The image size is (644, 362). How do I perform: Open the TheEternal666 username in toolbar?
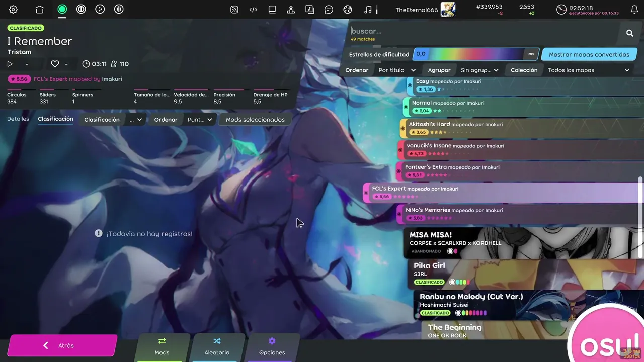[417, 10]
